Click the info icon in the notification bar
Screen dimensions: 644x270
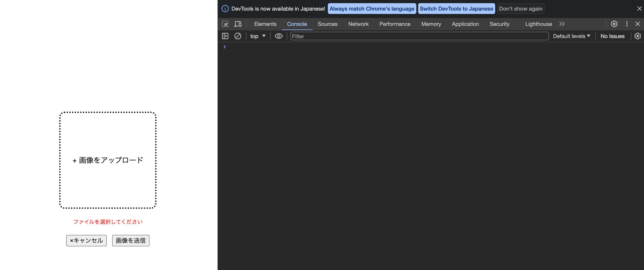point(225,9)
